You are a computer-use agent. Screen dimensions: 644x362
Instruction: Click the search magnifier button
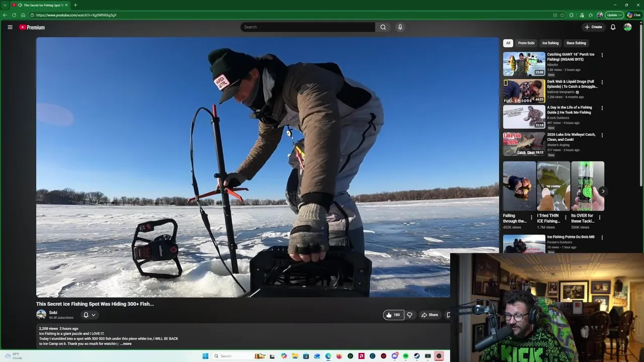383,27
